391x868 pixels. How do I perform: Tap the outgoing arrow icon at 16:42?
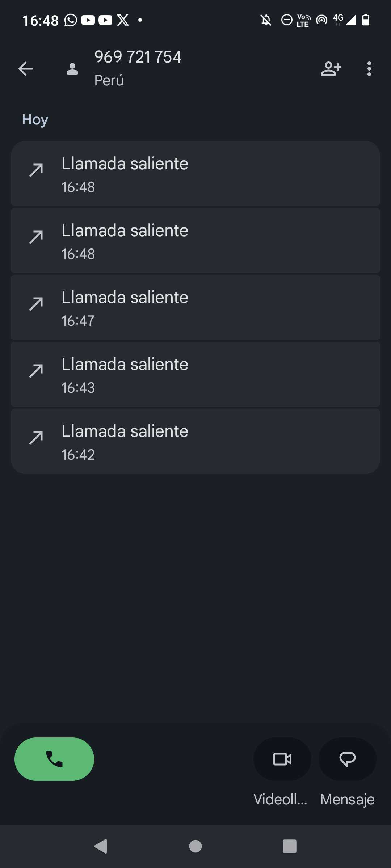coord(36,438)
